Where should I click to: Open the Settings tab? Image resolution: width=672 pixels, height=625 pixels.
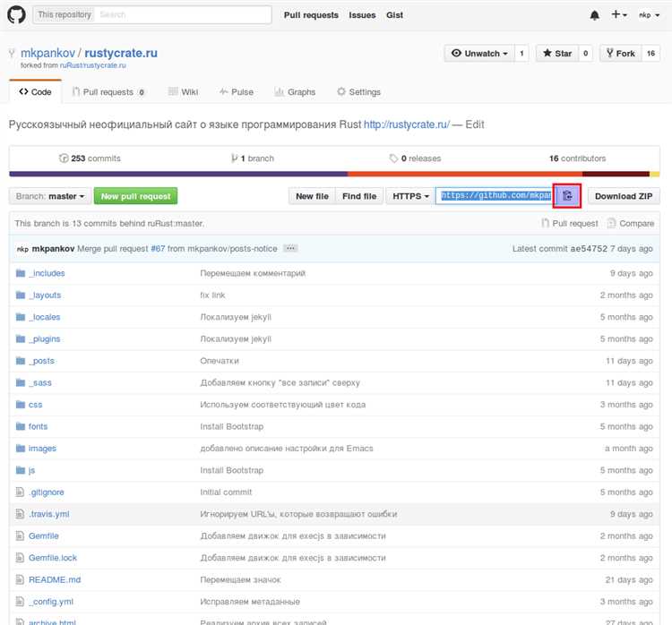click(x=358, y=92)
